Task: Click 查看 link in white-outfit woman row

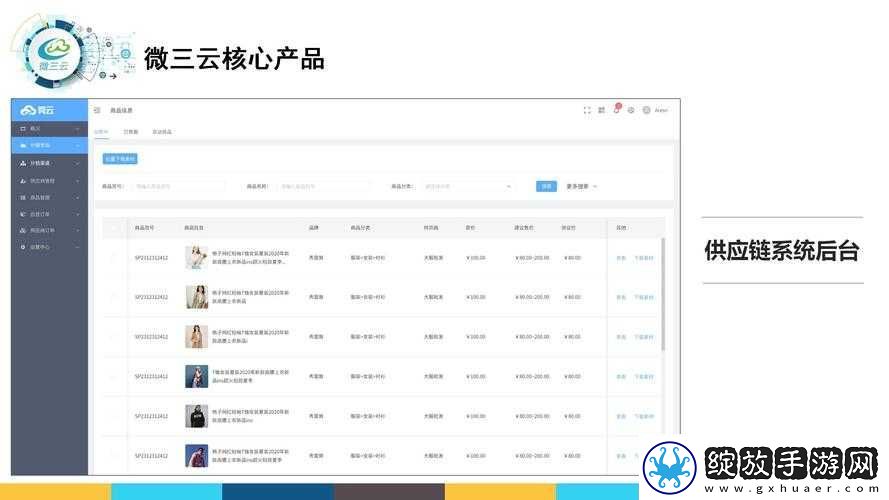Action: point(621,258)
